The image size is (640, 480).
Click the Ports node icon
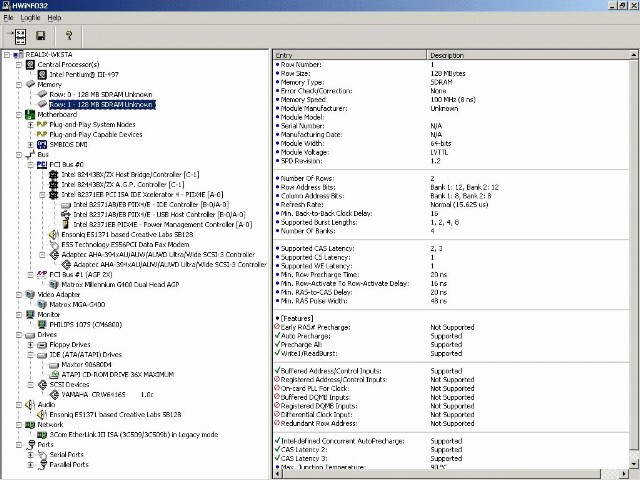[x=30, y=444]
